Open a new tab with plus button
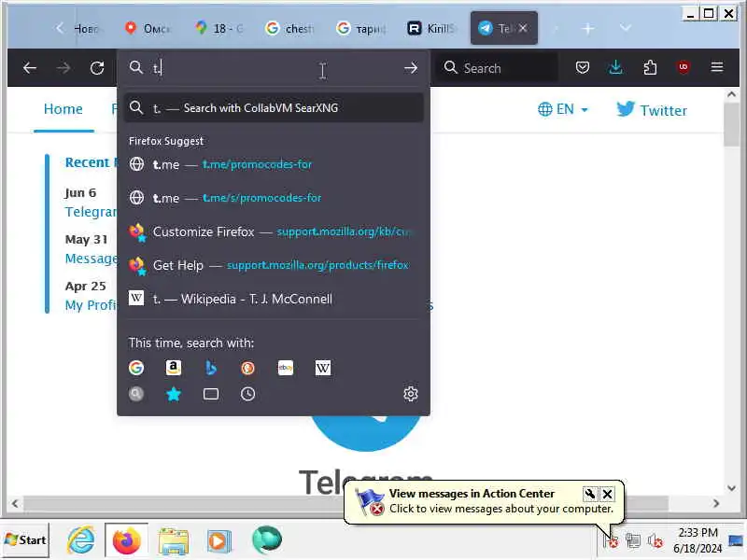Image resolution: width=747 pixels, height=560 pixels. click(x=588, y=29)
